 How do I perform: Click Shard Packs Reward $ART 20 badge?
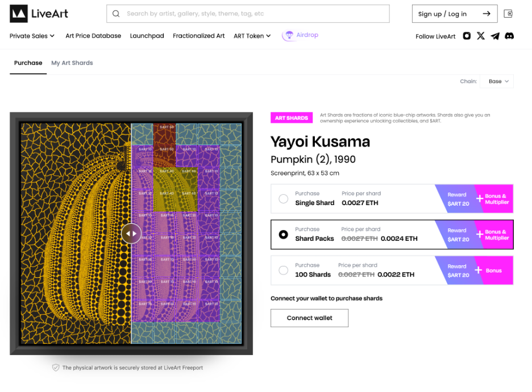pos(458,235)
